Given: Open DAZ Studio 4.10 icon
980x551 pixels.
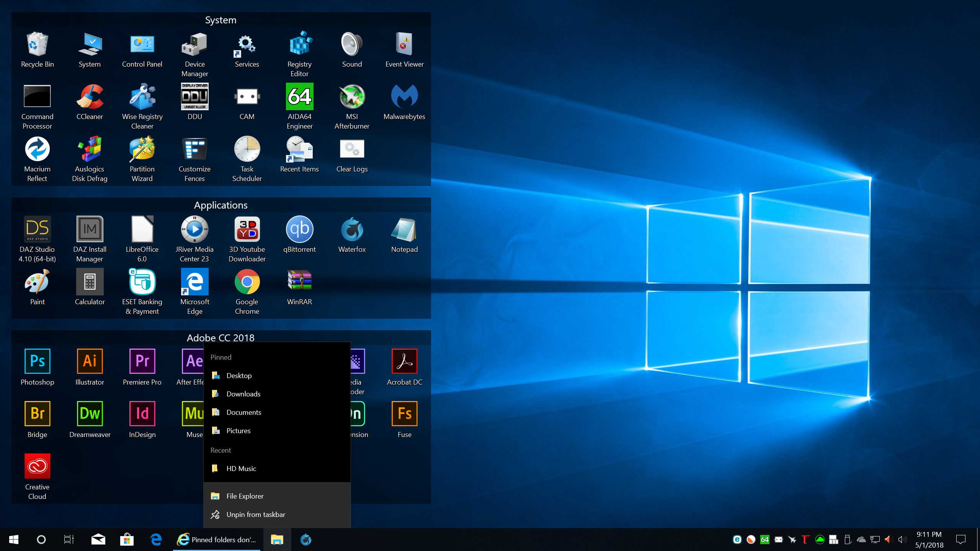Looking at the screenshot, I should point(37,240).
